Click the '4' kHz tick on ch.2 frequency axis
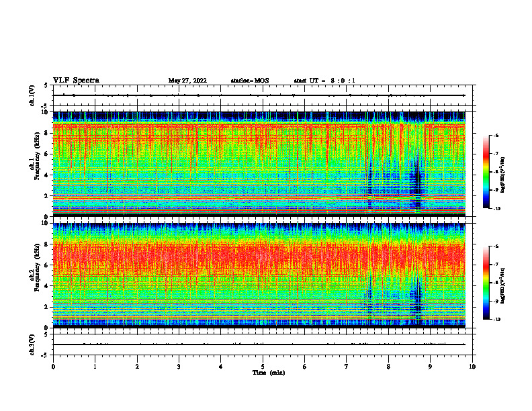 coord(47,286)
